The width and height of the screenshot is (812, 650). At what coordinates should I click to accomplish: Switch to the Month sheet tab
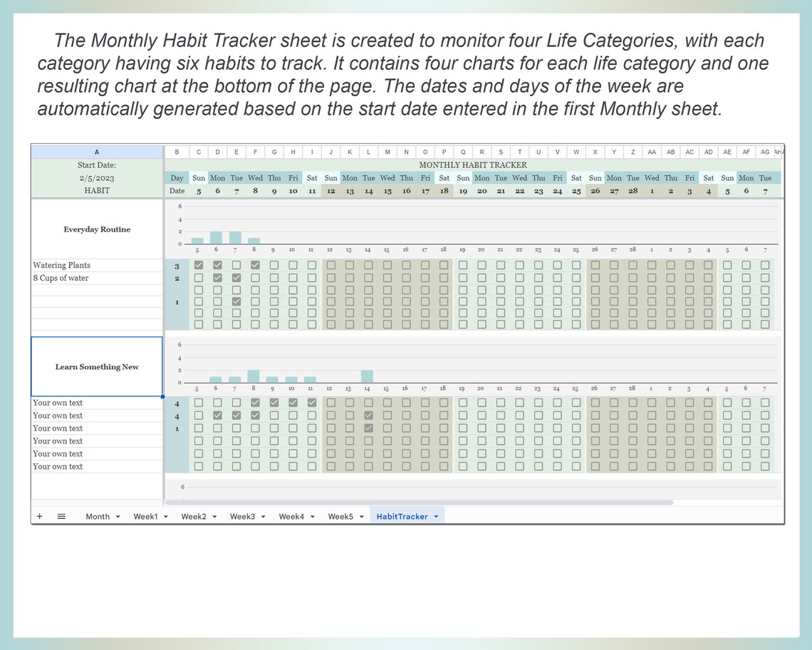pos(98,516)
